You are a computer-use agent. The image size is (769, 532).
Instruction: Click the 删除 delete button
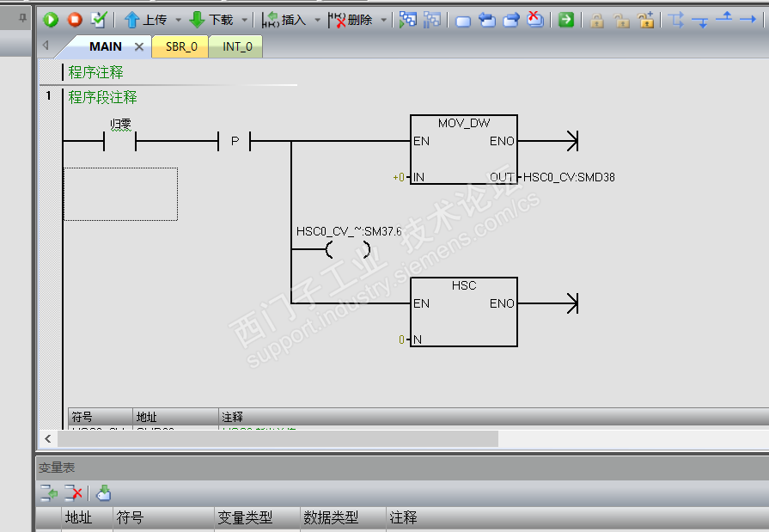351,20
